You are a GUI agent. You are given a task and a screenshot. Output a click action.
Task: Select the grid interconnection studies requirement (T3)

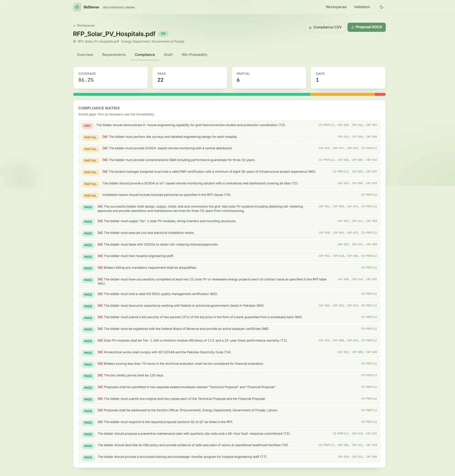tap(229, 126)
